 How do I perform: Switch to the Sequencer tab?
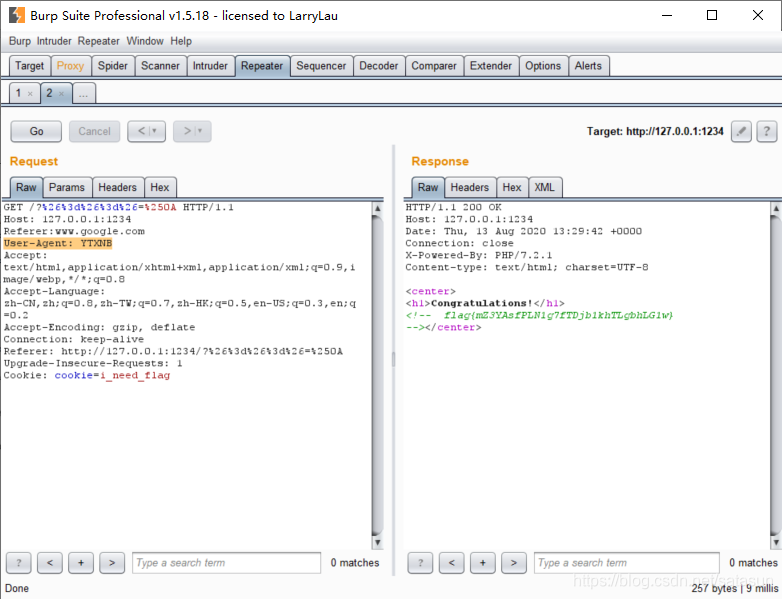321,66
